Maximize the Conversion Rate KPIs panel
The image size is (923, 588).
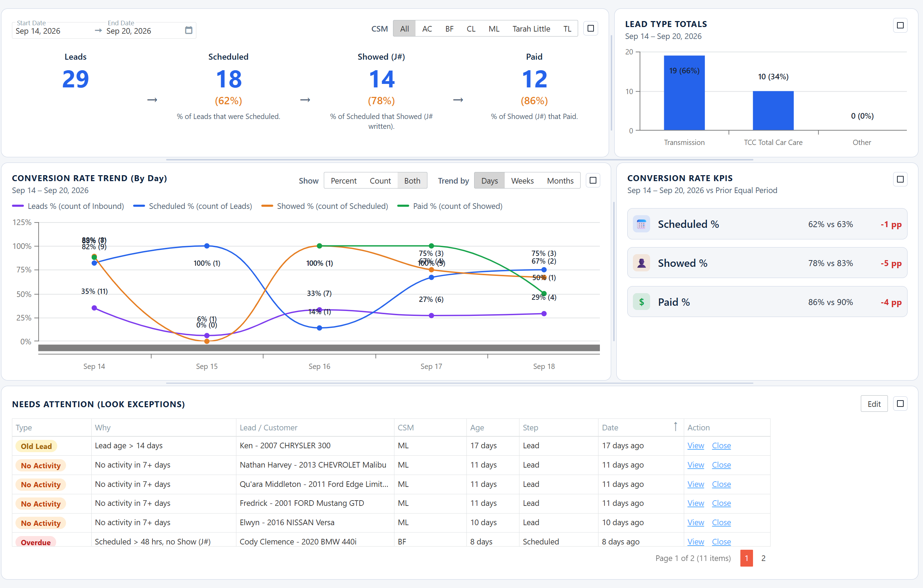900,179
